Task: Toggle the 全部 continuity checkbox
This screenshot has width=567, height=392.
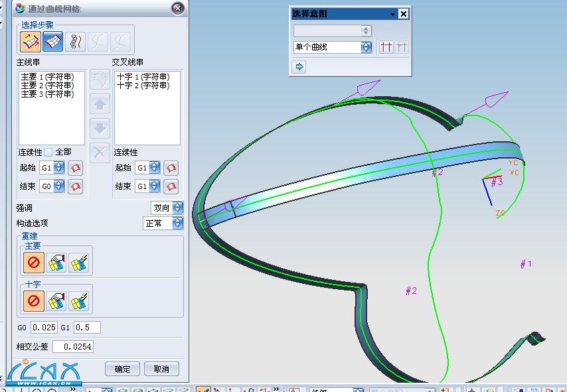Action: [48, 153]
